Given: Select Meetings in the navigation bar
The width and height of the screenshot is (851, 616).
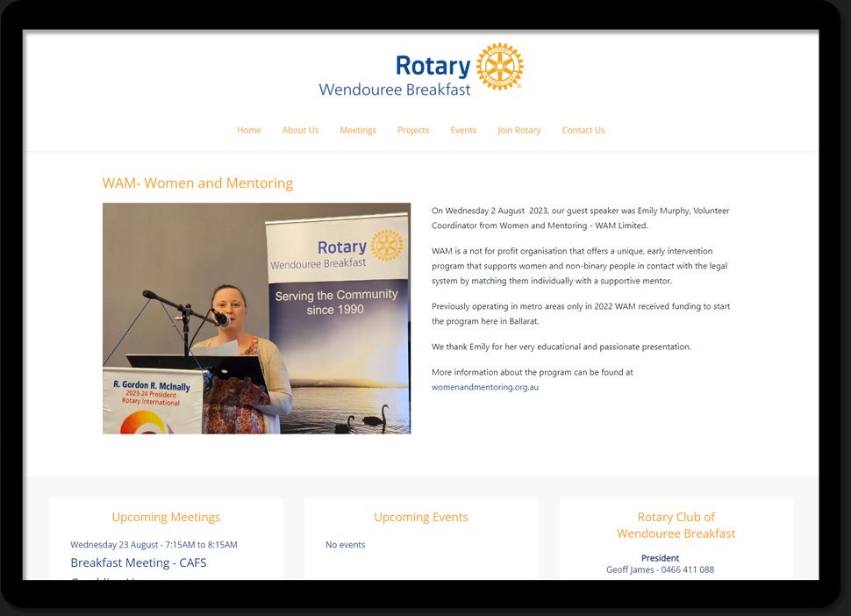Looking at the screenshot, I should [358, 130].
